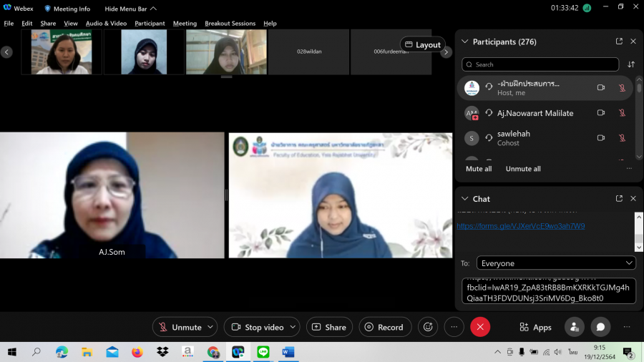Image resolution: width=644 pixels, height=362 pixels.
Task: Open more options ellipsis in control bar
Action: [454, 327]
